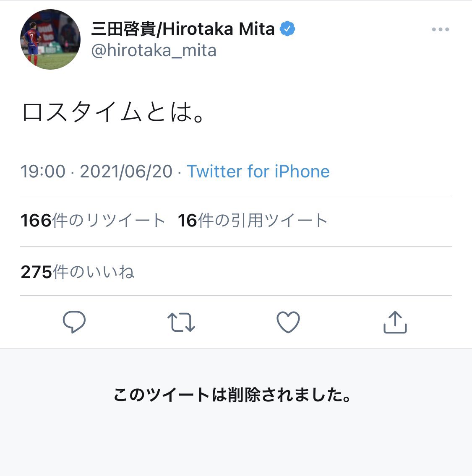Click the 19:00 timestamp
472x476 pixels.
click(43, 172)
